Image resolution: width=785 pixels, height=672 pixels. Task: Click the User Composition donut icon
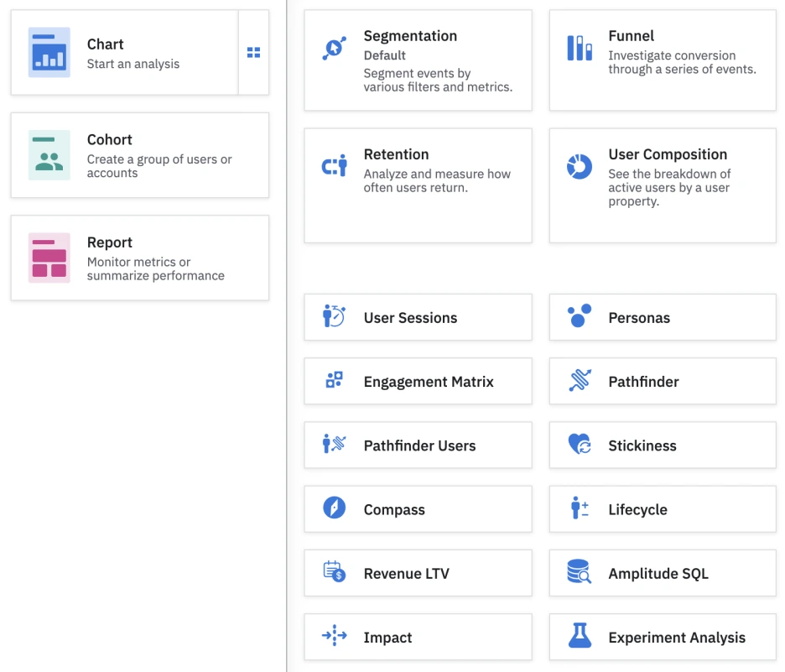(x=580, y=166)
